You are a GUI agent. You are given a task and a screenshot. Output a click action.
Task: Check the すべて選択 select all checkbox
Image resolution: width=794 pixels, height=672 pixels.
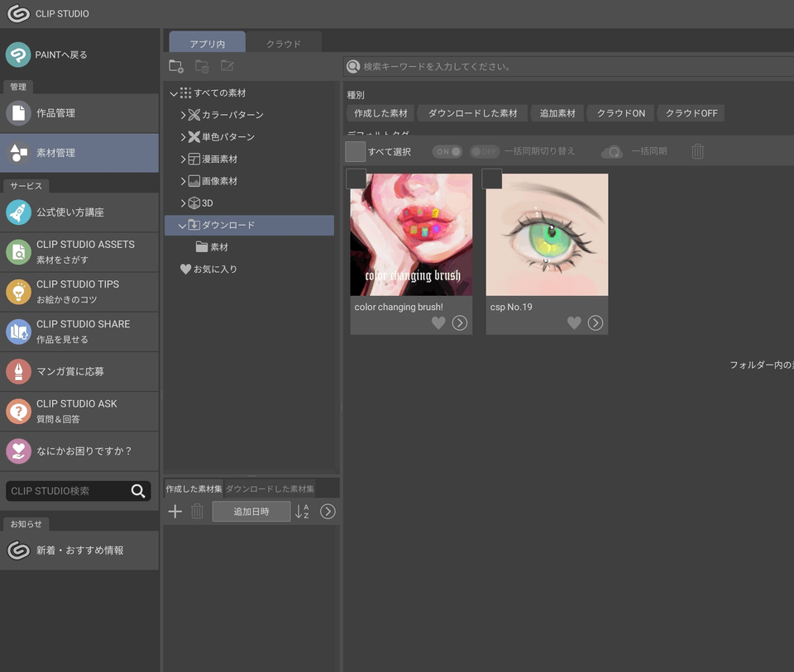(354, 151)
